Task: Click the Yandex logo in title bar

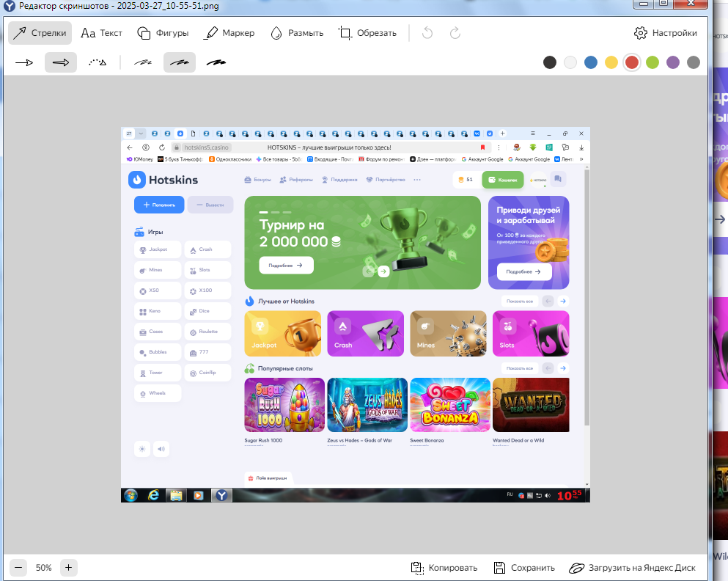Action: 9,6
